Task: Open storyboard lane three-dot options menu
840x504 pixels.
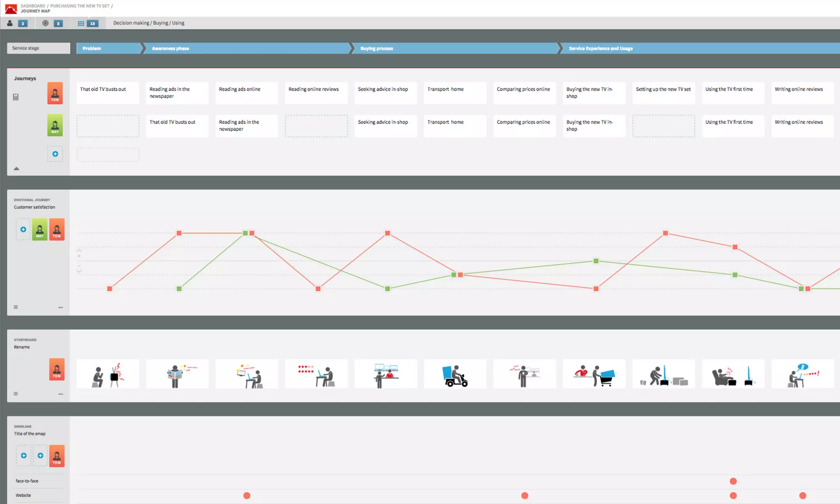Action: (61, 394)
